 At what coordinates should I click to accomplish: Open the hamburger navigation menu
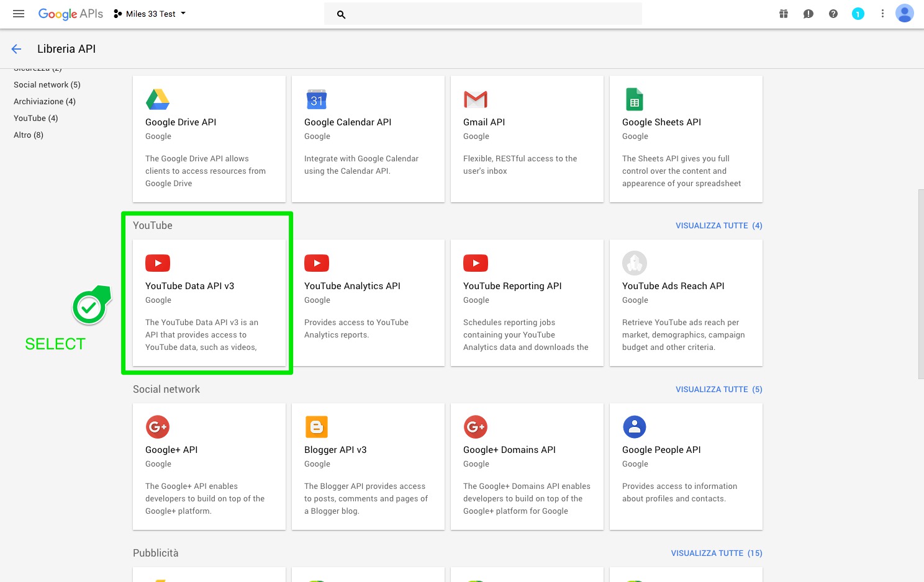click(x=19, y=14)
